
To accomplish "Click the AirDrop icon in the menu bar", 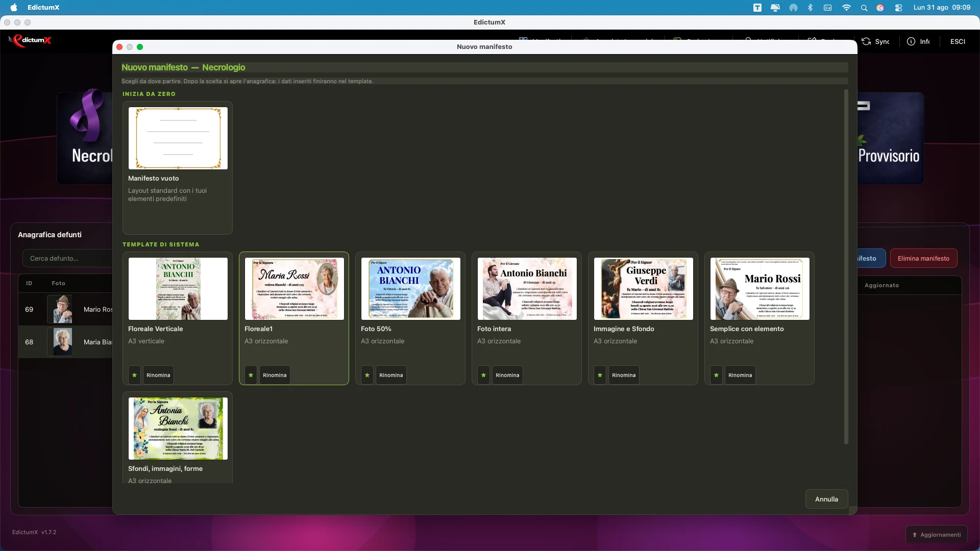I will point(793,8).
